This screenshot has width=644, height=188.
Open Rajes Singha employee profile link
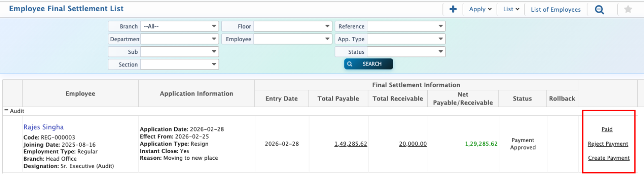[x=43, y=127]
